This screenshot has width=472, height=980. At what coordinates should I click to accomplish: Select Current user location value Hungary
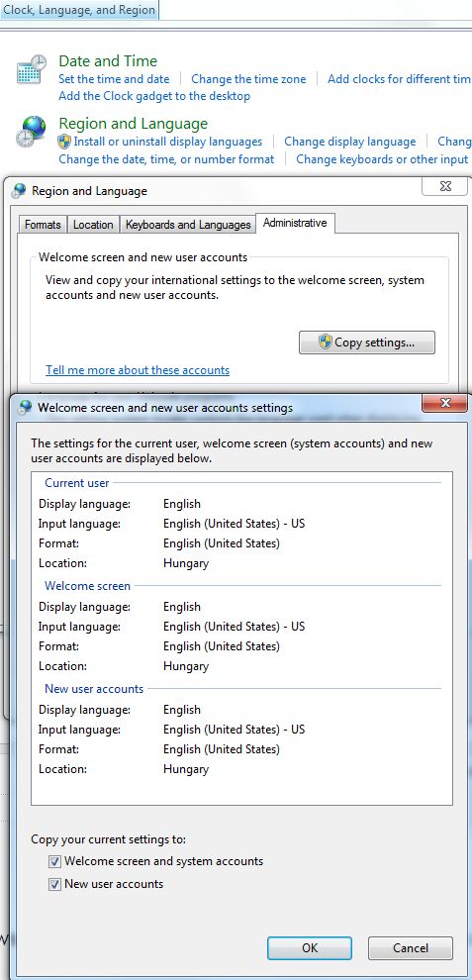(186, 563)
